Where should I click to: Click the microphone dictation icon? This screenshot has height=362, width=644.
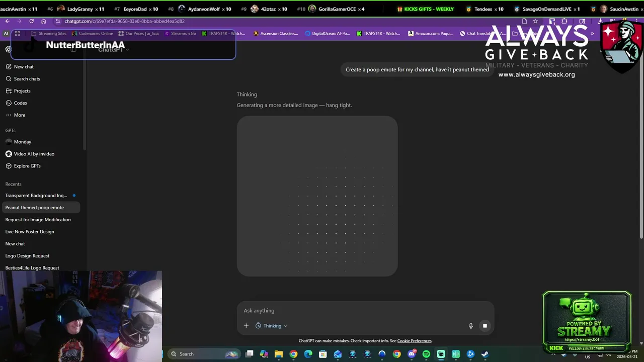click(471, 326)
